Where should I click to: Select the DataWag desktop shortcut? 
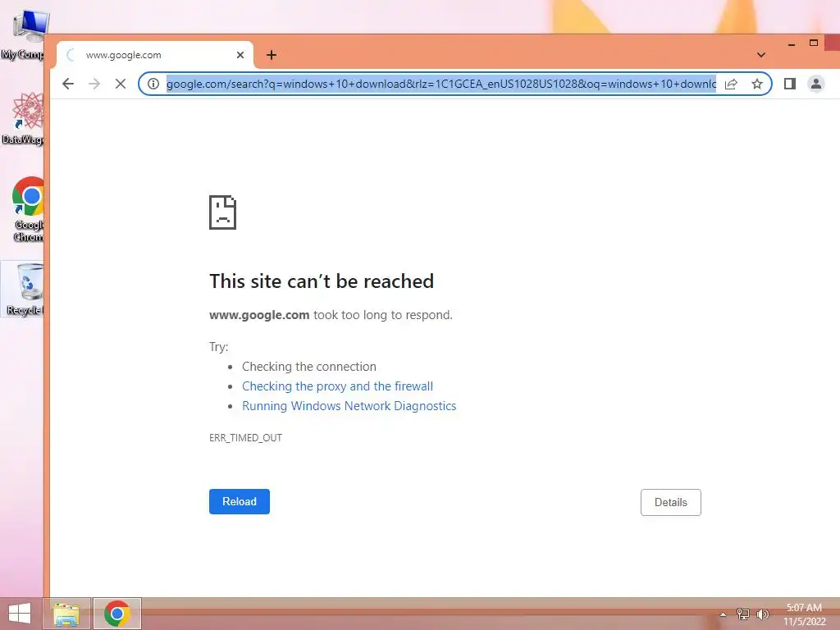24,118
